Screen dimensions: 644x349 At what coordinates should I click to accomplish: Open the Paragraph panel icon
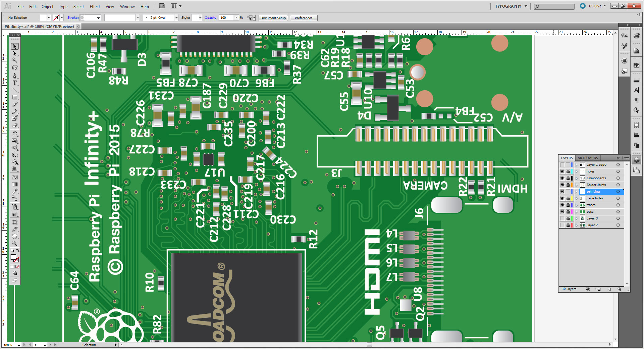[x=636, y=100]
